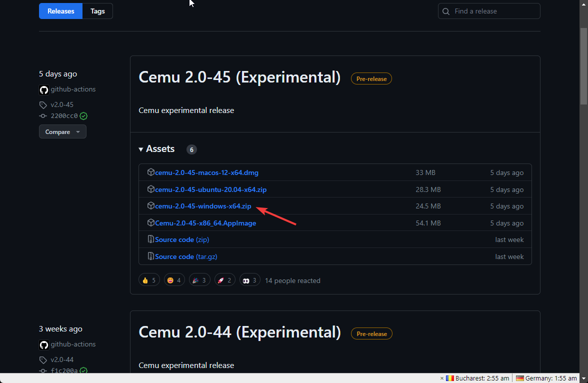Open the Compare dropdown

[x=62, y=131]
